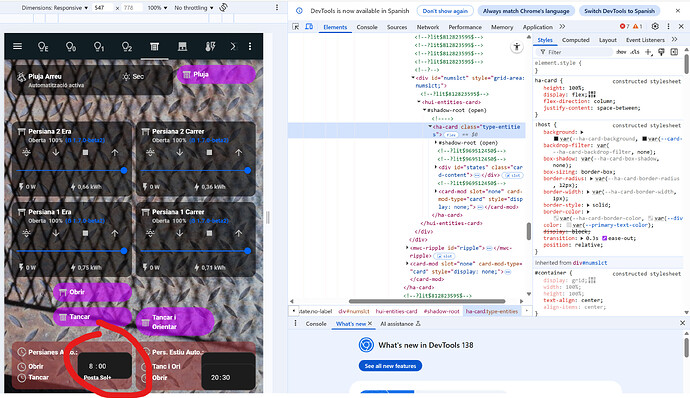This screenshot has height=398, width=690.
Task: Click the Switch DevTools to Spanish button
Action: pyautogui.click(x=619, y=11)
